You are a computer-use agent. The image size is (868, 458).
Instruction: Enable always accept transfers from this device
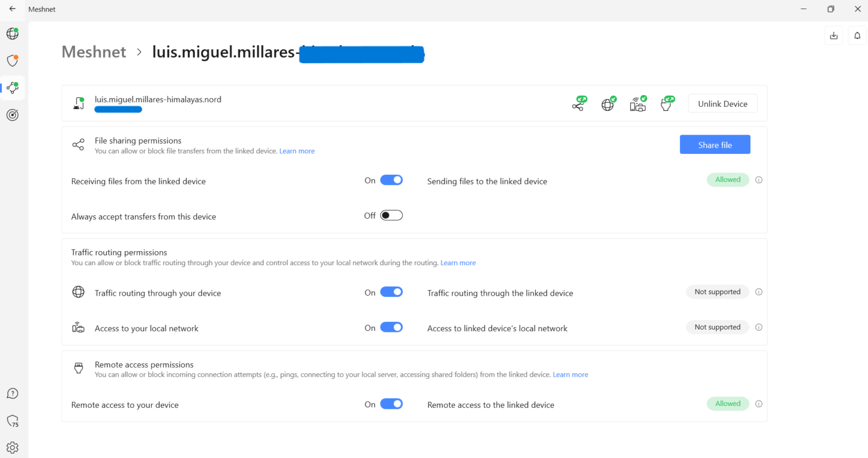[x=392, y=215]
